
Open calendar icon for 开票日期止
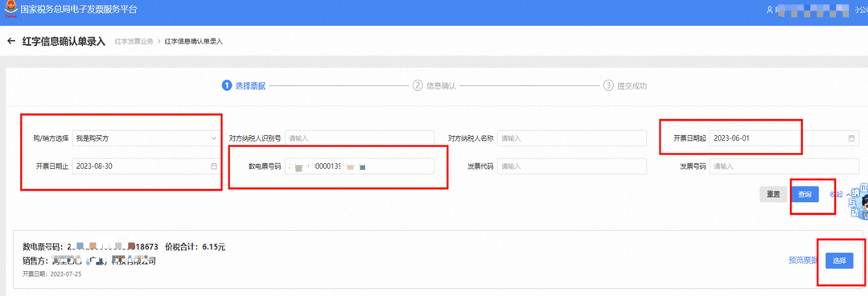click(214, 166)
